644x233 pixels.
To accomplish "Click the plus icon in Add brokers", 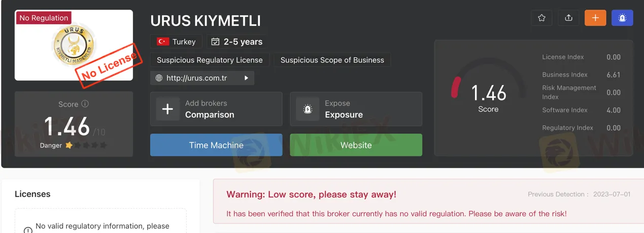I will (x=167, y=109).
